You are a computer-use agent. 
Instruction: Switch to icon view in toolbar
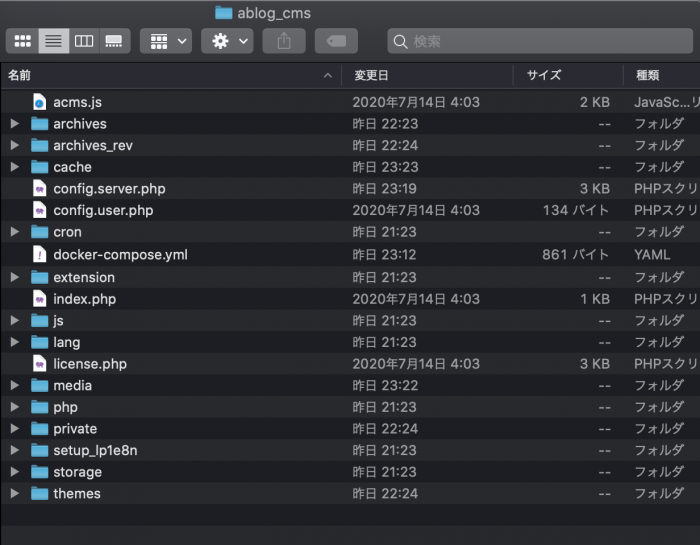[22, 41]
